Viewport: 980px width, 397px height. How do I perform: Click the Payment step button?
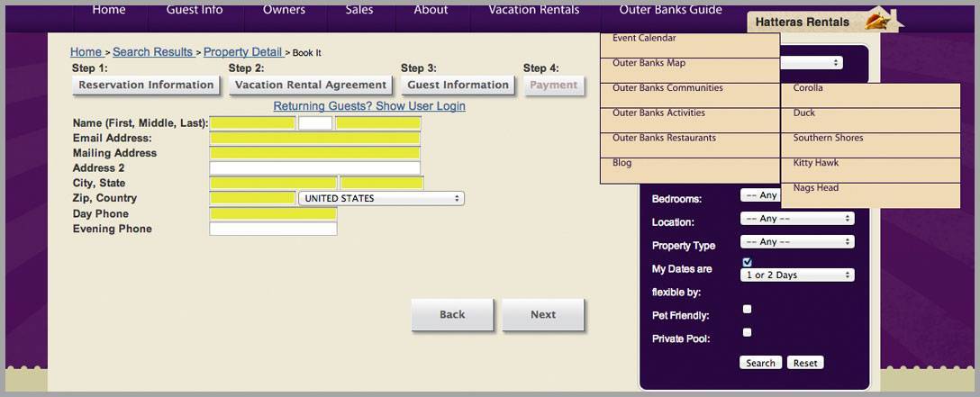click(554, 85)
